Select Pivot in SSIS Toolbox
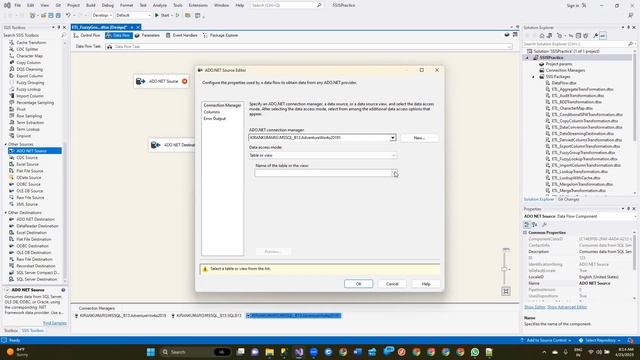This screenshot has height=360, width=640. [x=21, y=109]
